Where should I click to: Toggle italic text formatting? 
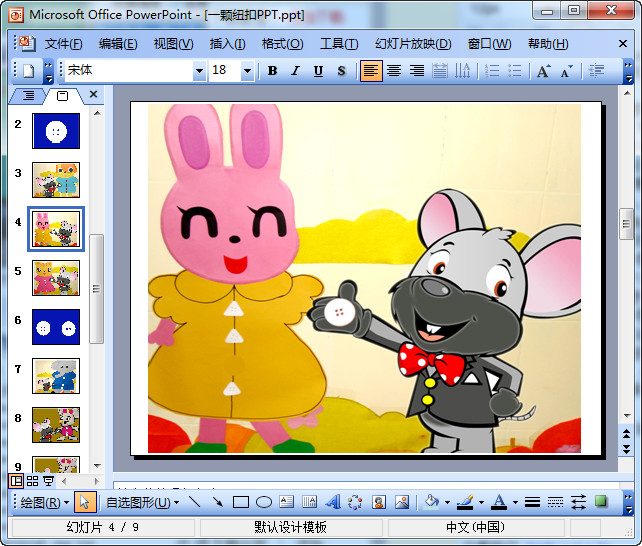[295, 71]
